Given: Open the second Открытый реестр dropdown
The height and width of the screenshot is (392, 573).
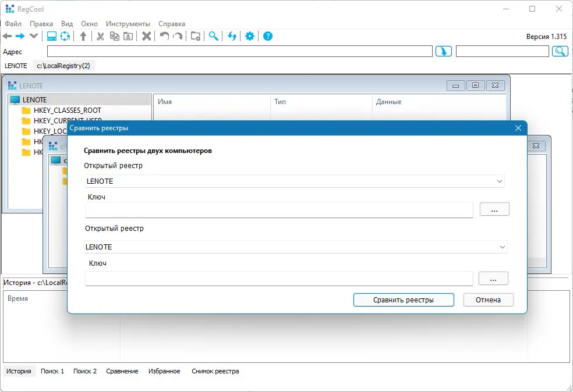Looking at the screenshot, I should [296, 247].
